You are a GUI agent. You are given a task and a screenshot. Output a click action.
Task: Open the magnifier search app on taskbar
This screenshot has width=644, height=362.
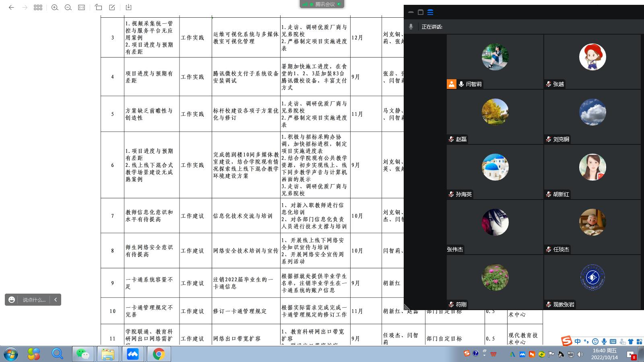pyautogui.click(x=57, y=354)
